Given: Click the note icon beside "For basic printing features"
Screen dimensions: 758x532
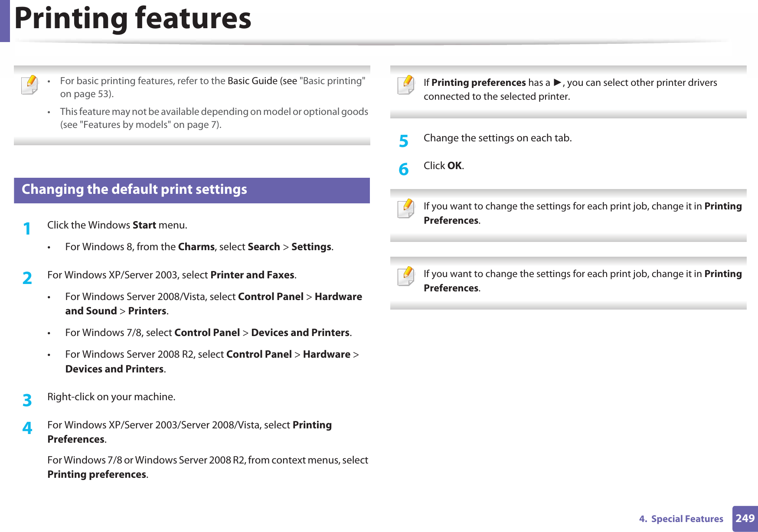Looking at the screenshot, I should tap(29, 85).
